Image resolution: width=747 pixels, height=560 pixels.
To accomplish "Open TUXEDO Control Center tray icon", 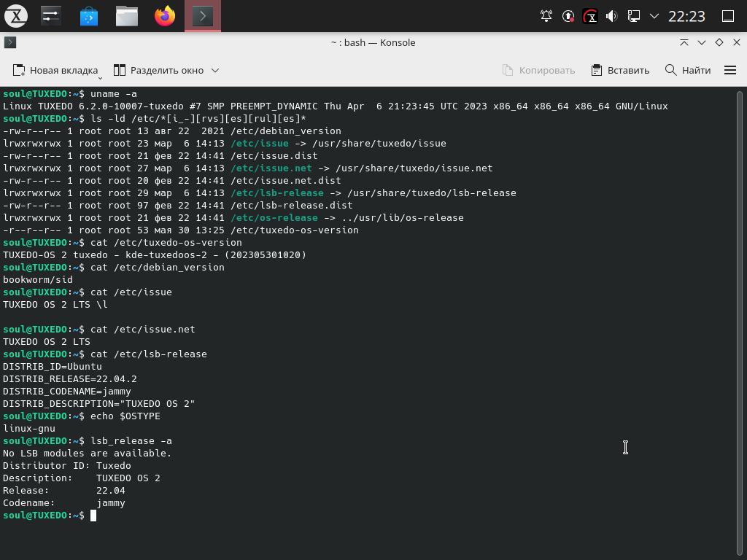I will pos(589,16).
